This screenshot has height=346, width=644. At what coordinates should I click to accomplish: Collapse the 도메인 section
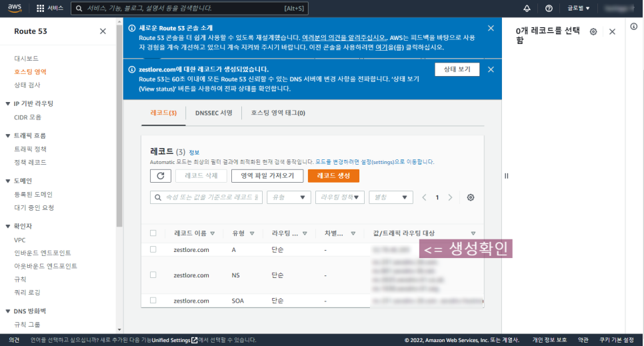coord(8,181)
